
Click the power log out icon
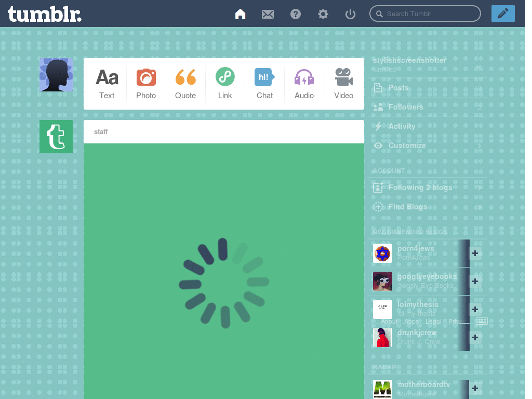tap(350, 14)
